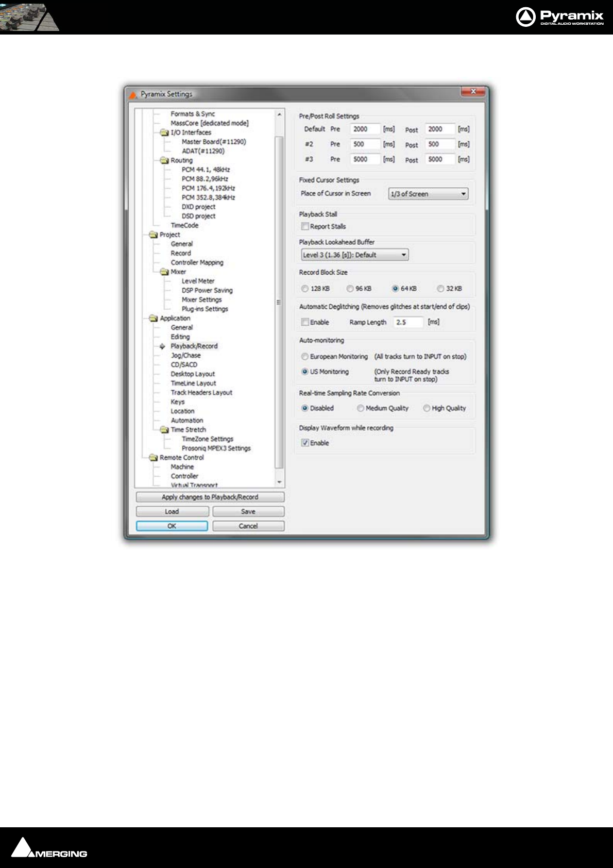
Task: Select Formats & Sync tree item
Action: click(x=193, y=114)
